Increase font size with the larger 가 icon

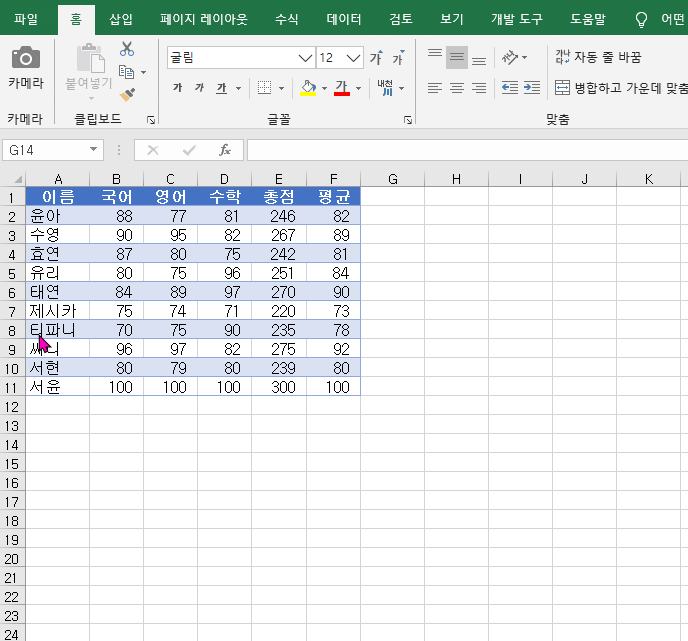coord(376,57)
